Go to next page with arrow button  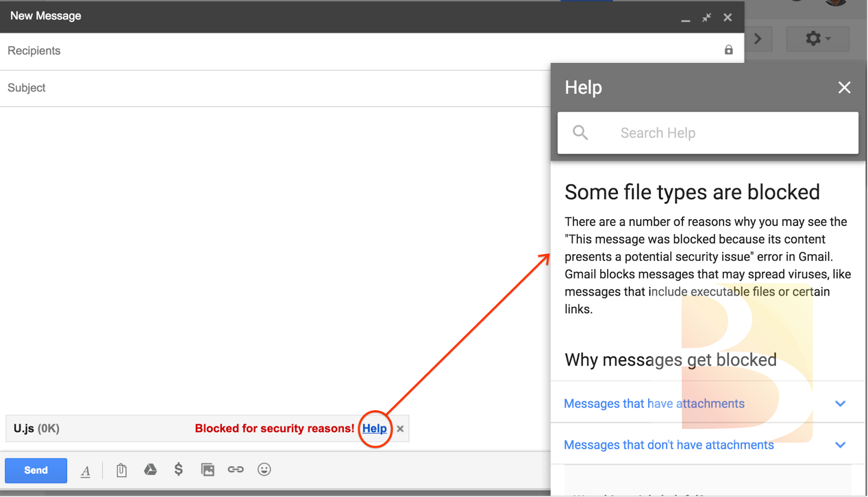(758, 39)
